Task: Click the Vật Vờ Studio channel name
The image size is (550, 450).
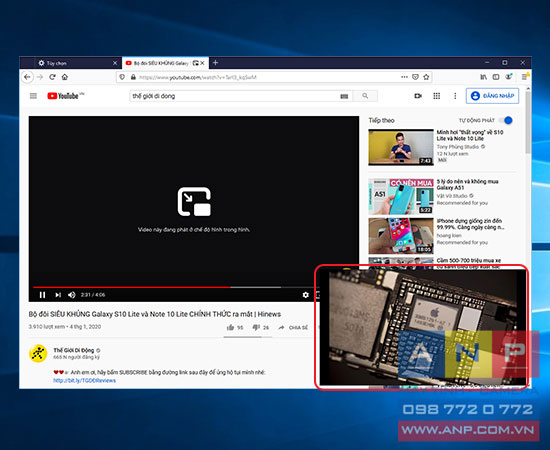Action: pyautogui.click(x=452, y=196)
